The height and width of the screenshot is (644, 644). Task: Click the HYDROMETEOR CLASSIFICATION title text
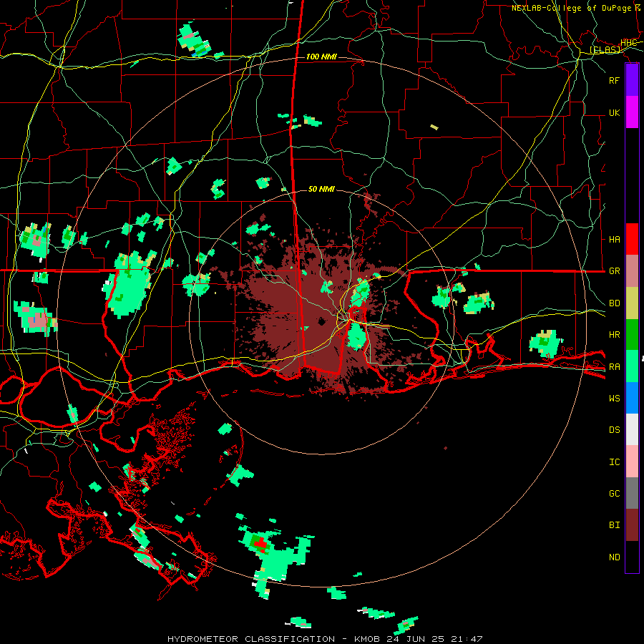click(x=251, y=639)
